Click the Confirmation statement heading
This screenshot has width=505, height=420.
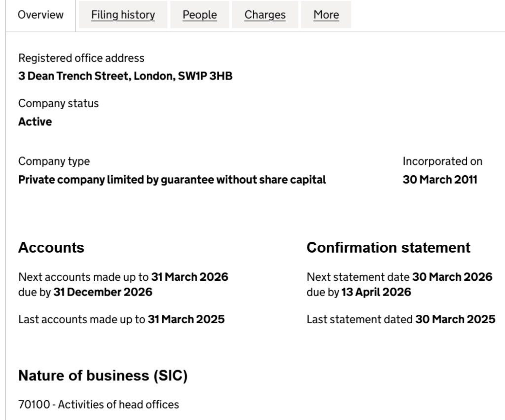click(389, 248)
